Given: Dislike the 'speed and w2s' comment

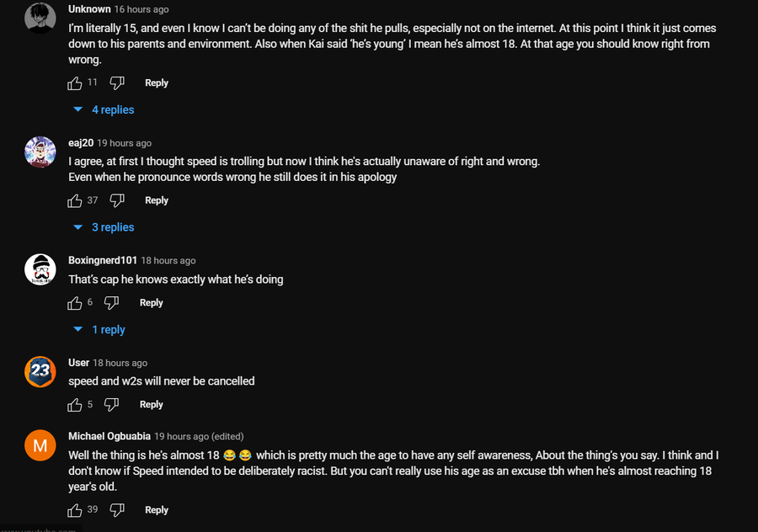Looking at the screenshot, I should pos(111,404).
